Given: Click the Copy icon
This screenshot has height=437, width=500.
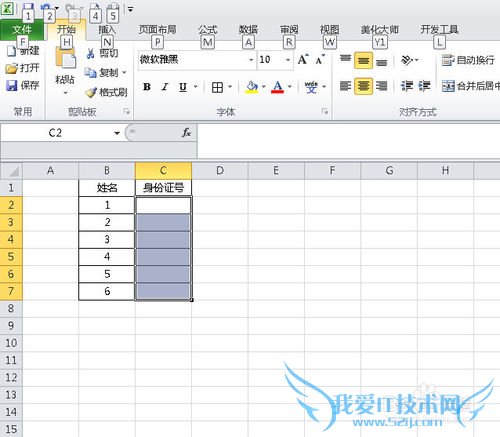Looking at the screenshot, I should click(91, 72).
